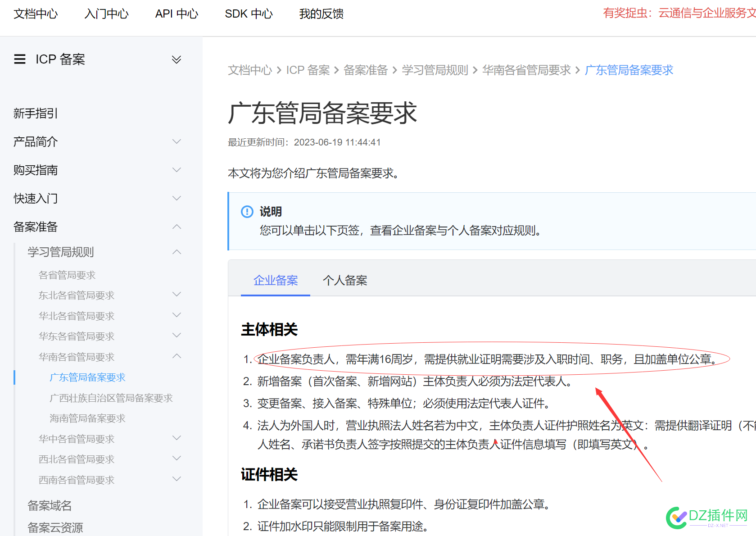Go to API 中心

177,14
